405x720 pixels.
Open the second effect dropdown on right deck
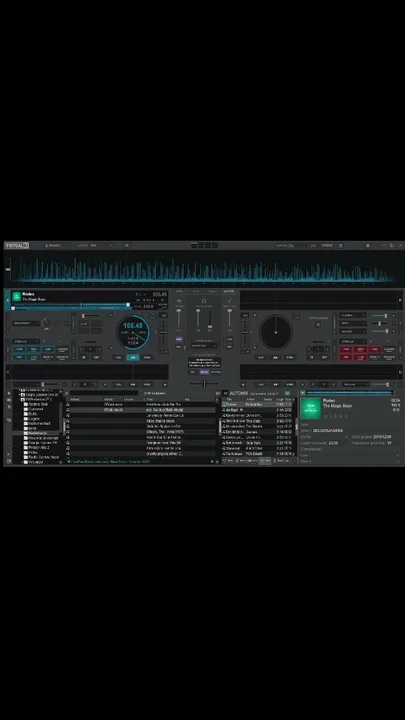[353, 323]
